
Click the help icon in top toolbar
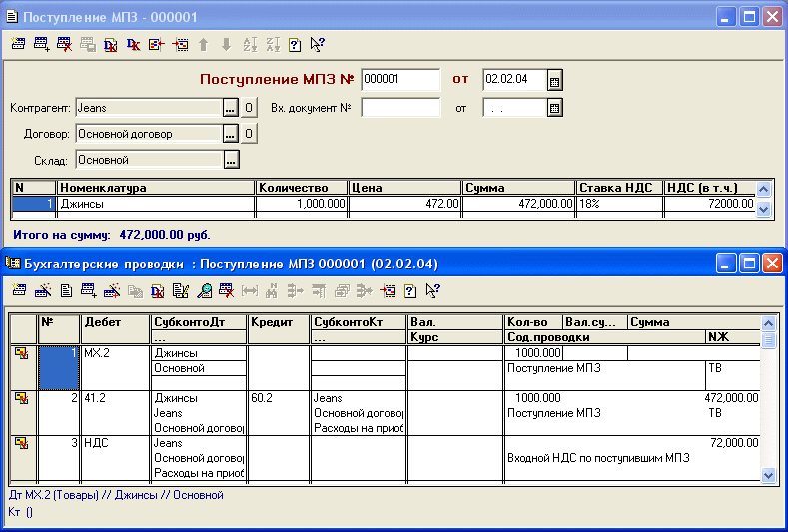click(x=295, y=44)
